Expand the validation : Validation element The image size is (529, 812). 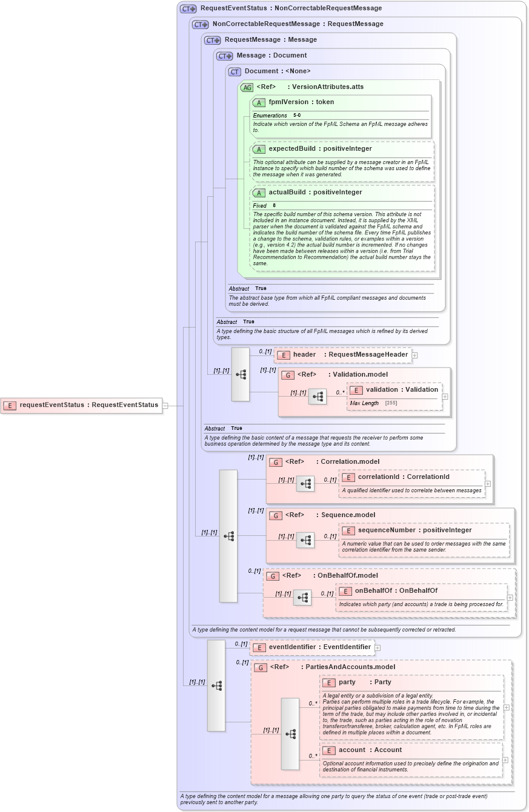(445, 397)
